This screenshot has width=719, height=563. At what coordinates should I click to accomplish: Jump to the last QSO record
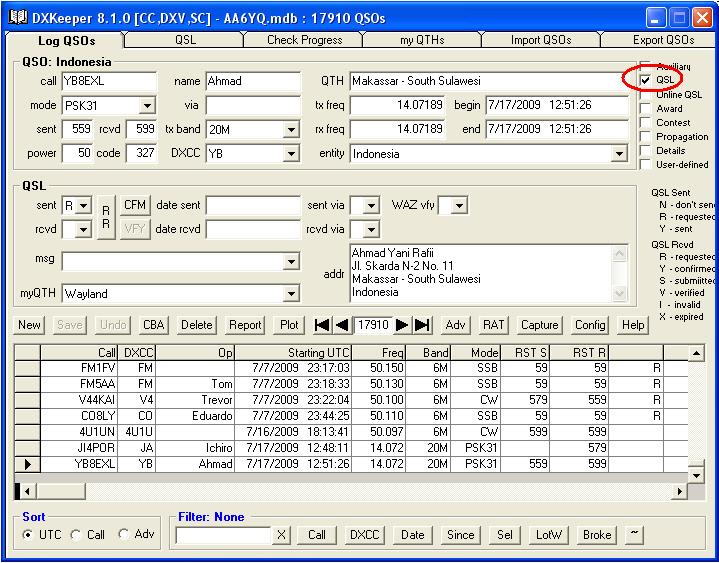(x=422, y=325)
